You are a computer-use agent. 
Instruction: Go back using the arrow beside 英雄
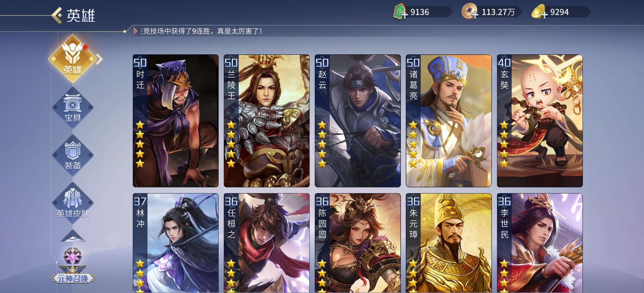pyautogui.click(x=57, y=15)
